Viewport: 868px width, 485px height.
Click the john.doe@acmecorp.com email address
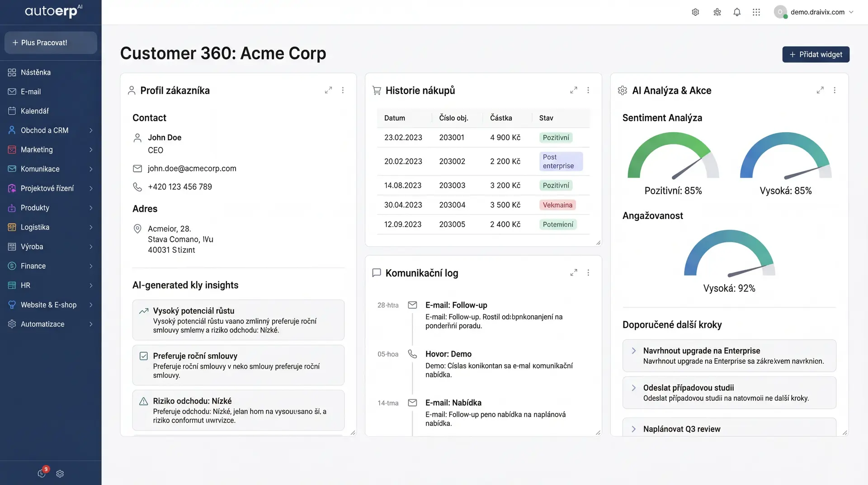[x=192, y=169]
